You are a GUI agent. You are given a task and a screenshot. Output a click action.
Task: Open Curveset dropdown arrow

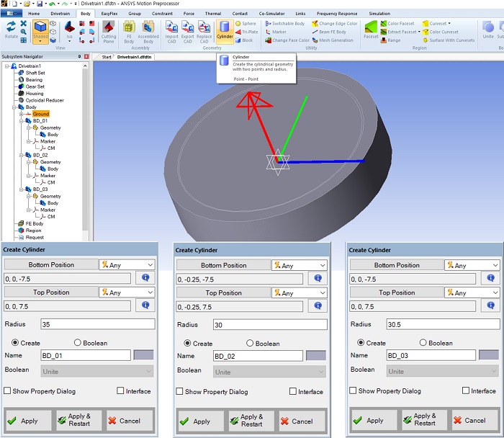click(449, 24)
